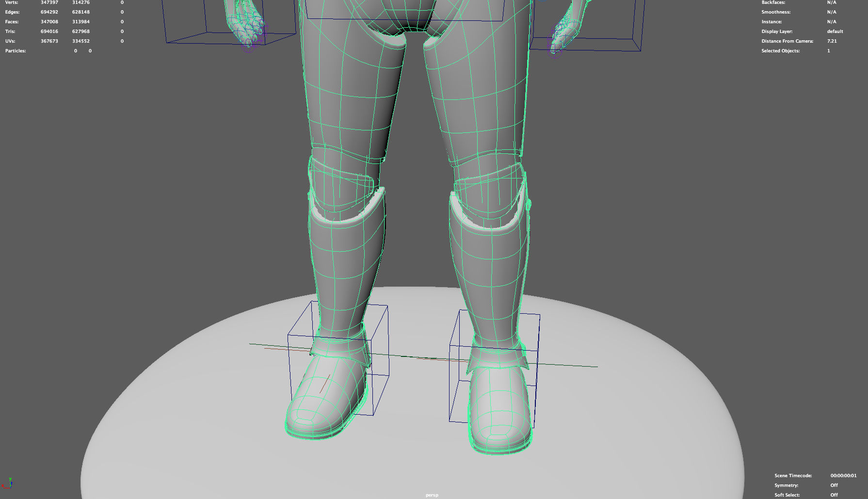Click the UVs: label in HUD
The height and width of the screenshot is (499, 868).
10,41
